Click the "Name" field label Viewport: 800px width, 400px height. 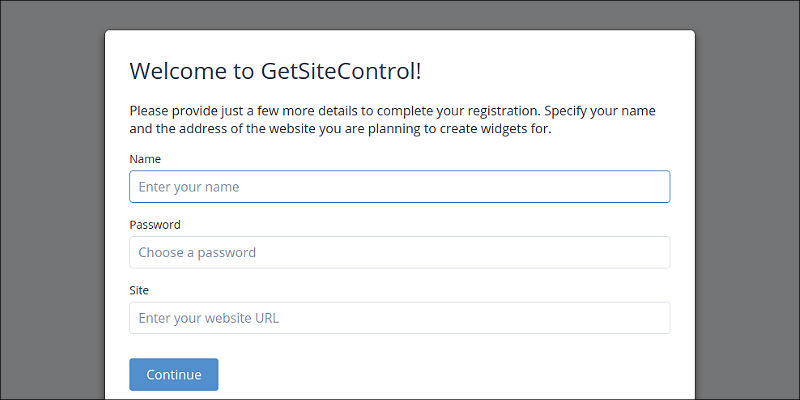(x=145, y=159)
